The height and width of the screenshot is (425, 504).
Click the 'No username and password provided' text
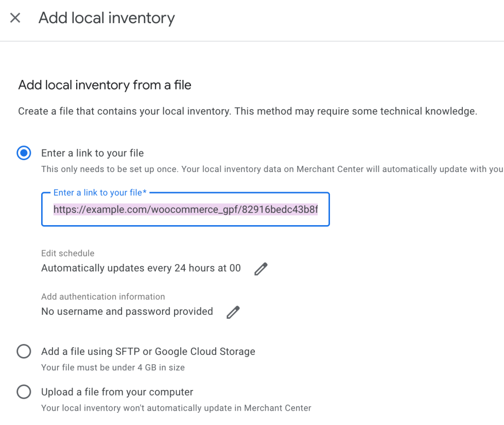pos(127,311)
